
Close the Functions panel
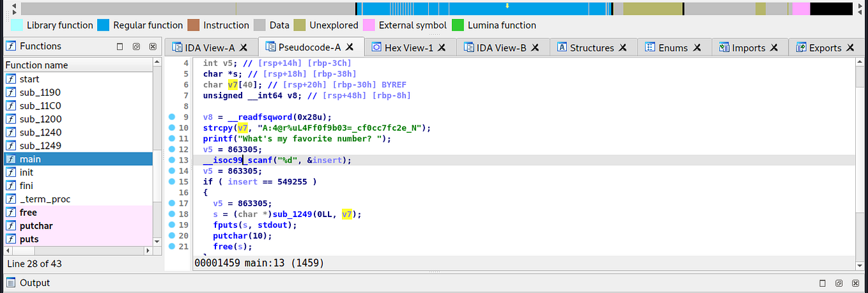point(152,47)
